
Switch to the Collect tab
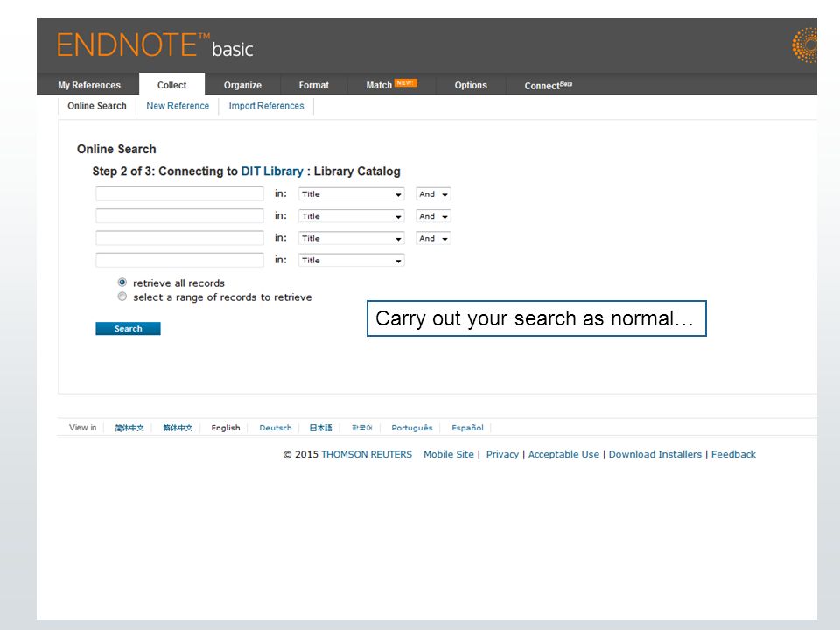click(172, 85)
